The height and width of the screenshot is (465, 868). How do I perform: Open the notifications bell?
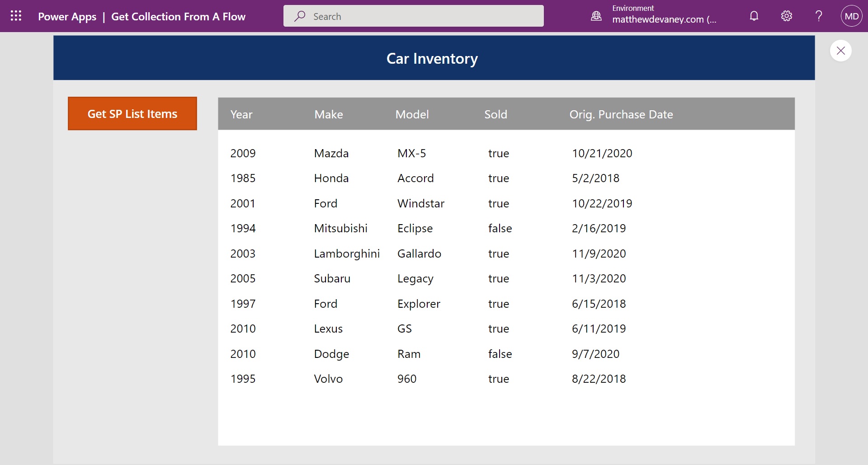754,16
